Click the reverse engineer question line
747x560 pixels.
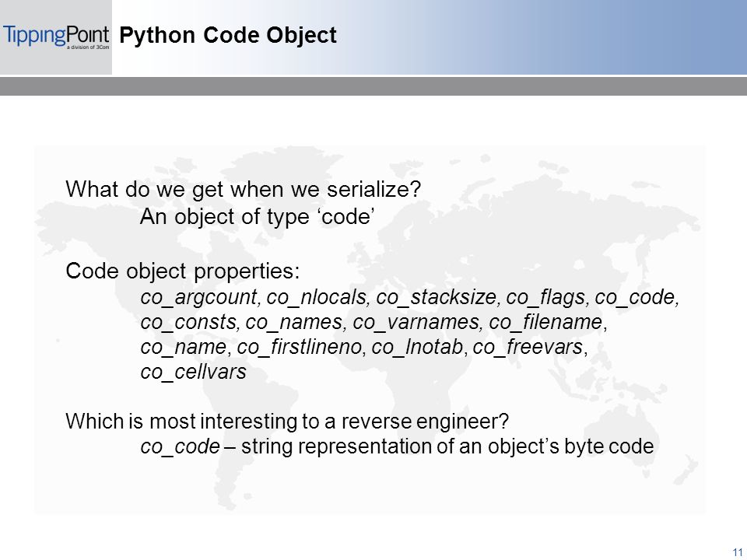(287, 422)
